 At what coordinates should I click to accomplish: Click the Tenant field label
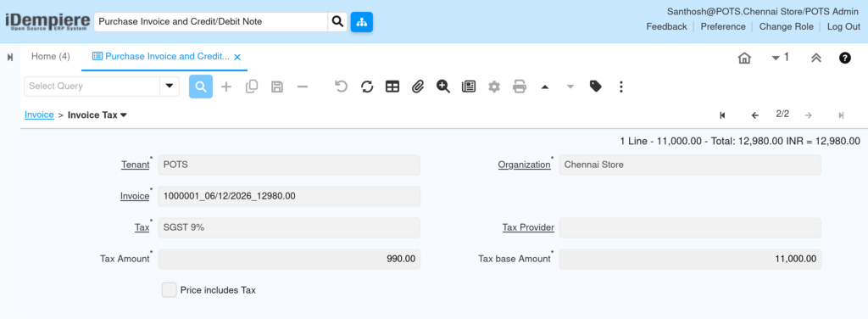click(135, 165)
